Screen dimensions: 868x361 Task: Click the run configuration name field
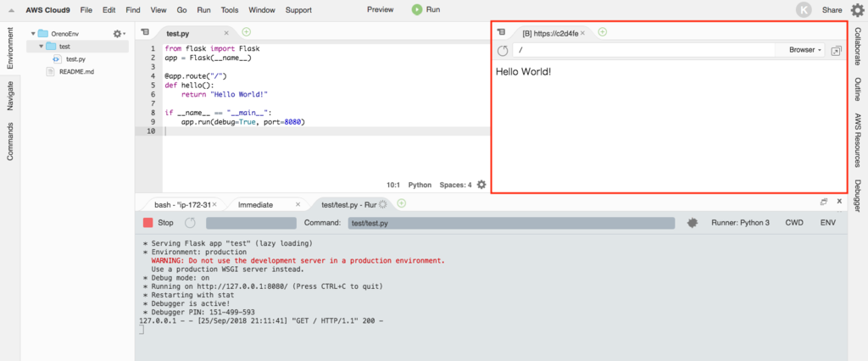(251, 223)
